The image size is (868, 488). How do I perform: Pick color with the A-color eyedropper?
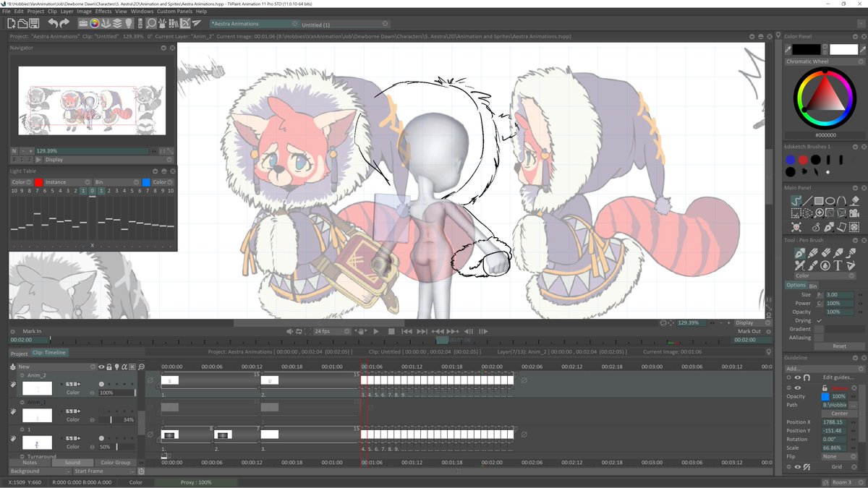(x=788, y=49)
